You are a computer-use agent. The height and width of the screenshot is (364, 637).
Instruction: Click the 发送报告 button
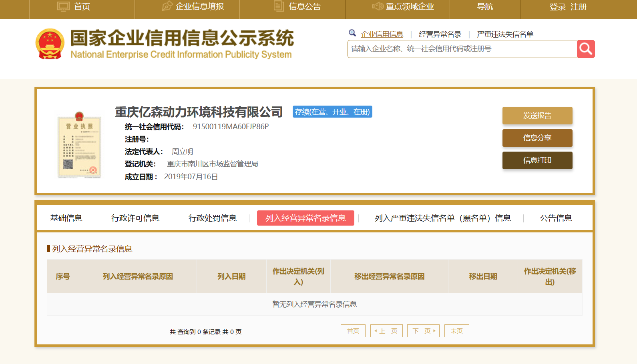[537, 116]
